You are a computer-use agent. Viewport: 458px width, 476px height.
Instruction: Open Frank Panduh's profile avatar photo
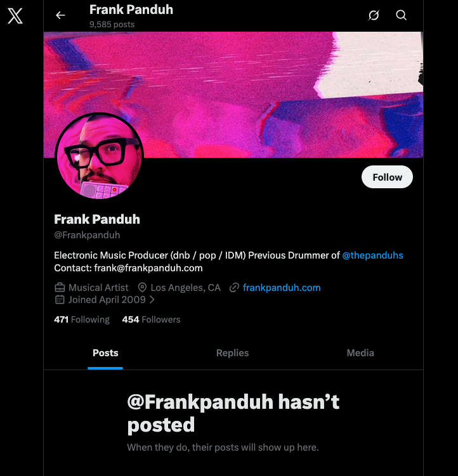[x=100, y=157]
